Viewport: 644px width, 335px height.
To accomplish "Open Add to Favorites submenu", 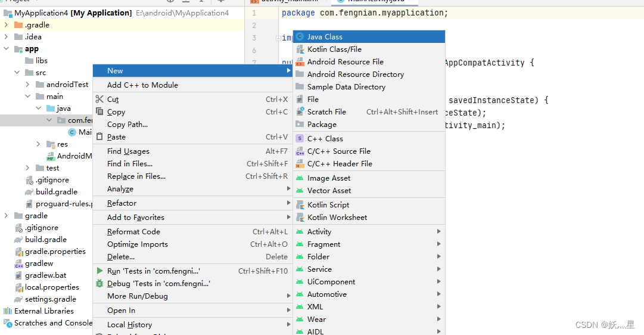I will [192, 218].
